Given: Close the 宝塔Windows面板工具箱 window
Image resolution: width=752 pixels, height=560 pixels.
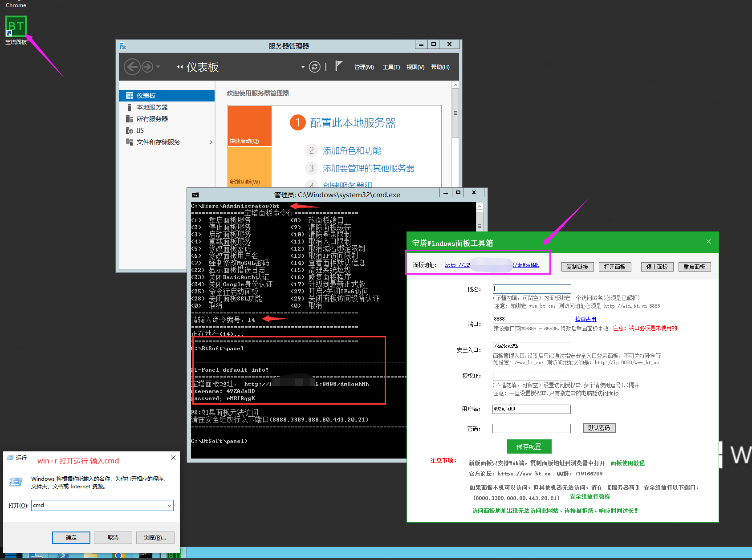Looking at the screenshot, I should point(708,242).
